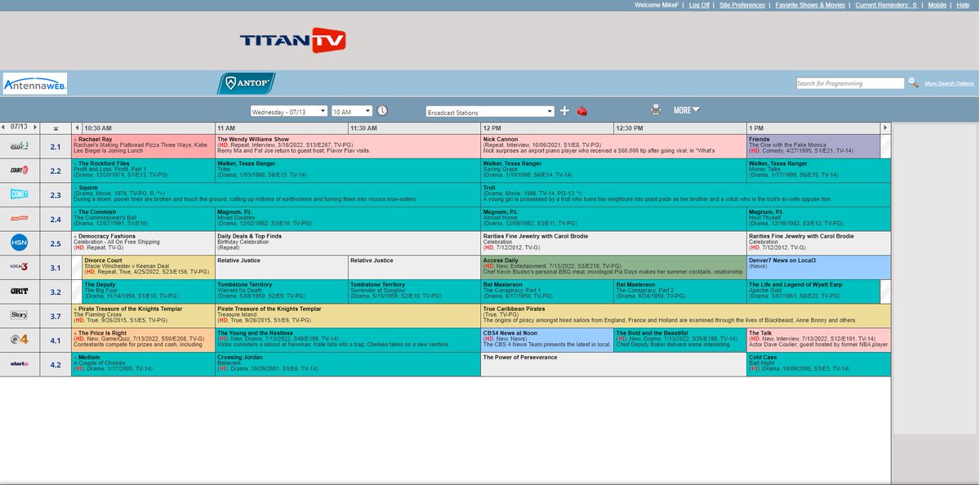Open the Medium listing on 4.2
This screenshot has height=485, width=980.
(144, 363)
